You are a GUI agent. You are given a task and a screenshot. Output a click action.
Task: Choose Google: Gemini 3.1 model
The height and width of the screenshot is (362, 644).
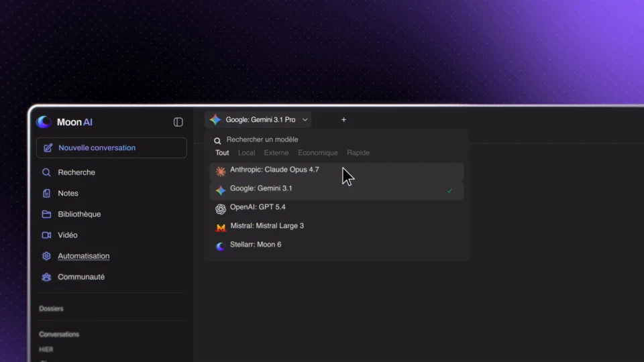(x=336, y=190)
